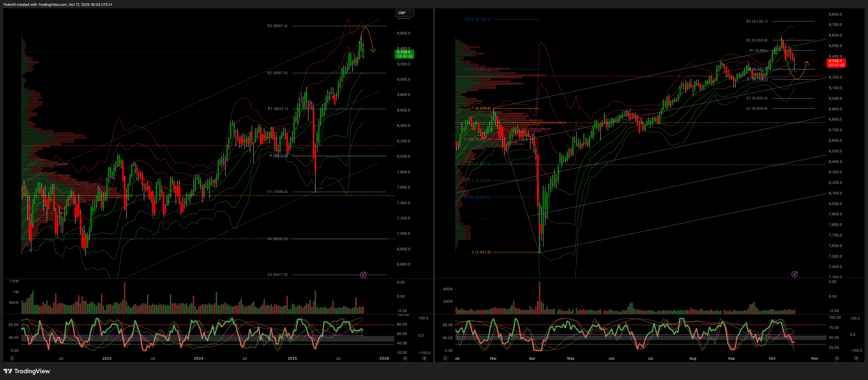Click the Z timezone icon on left chart

[x=12, y=359]
